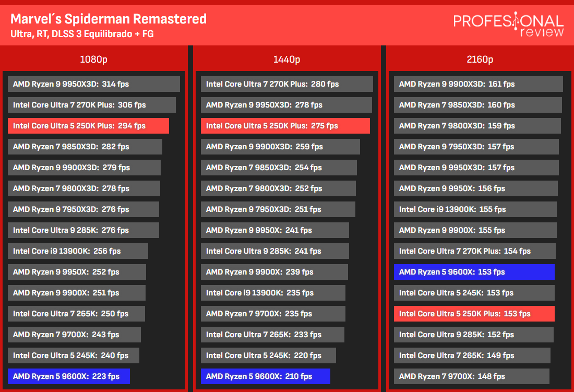Click the Marvel's Spiderman Remastered title
Screen dimensions: 574x392
pyautogui.click(x=109, y=19)
